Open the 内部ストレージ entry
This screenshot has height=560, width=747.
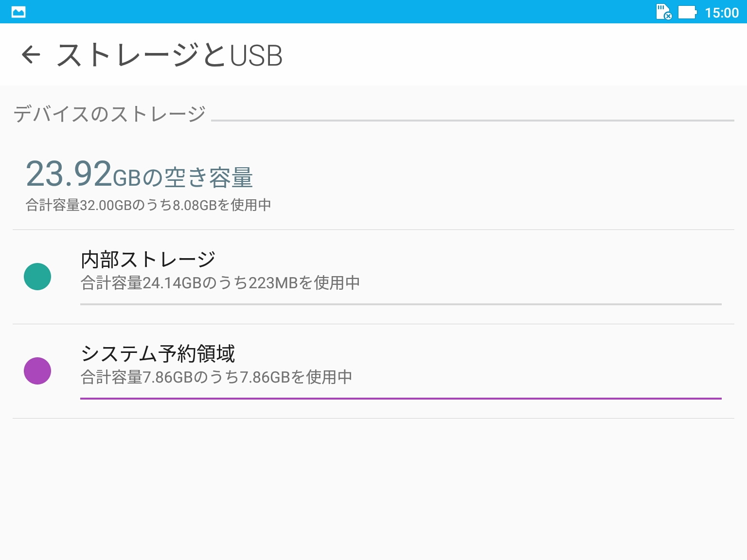[148, 260]
